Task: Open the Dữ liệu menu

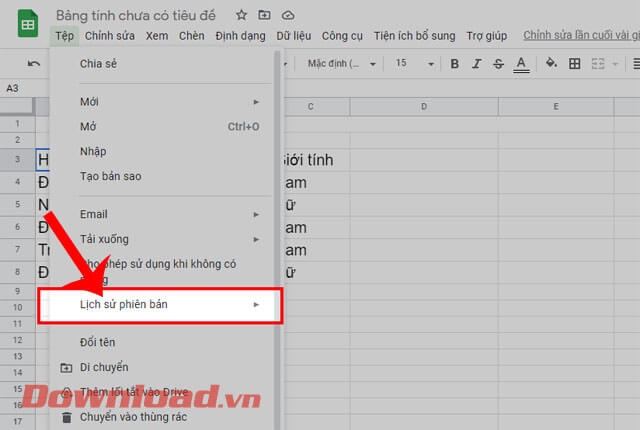Action: pos(293,36)
